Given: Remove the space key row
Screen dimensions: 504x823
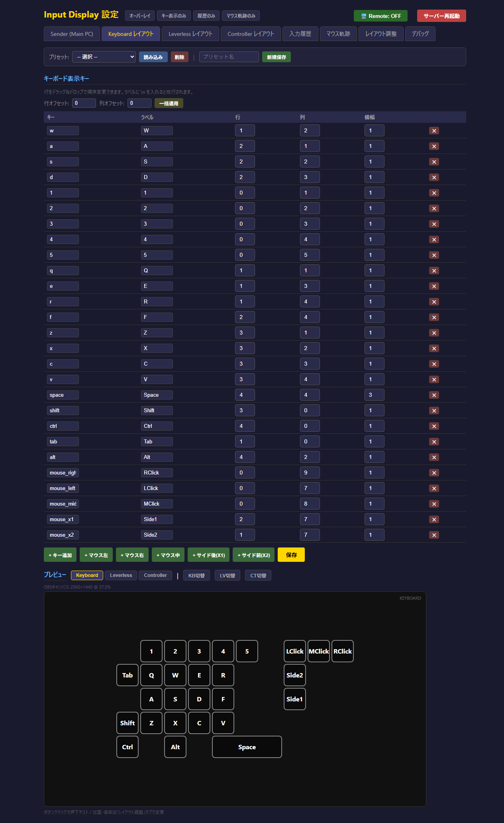Looking at the screenshot, I should click(434, 395).
